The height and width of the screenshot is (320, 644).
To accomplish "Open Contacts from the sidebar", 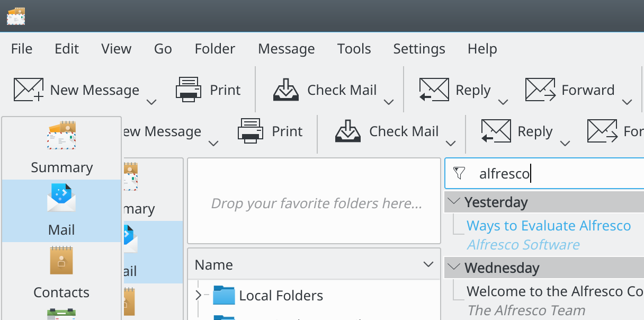I will (x=61, y=273).
